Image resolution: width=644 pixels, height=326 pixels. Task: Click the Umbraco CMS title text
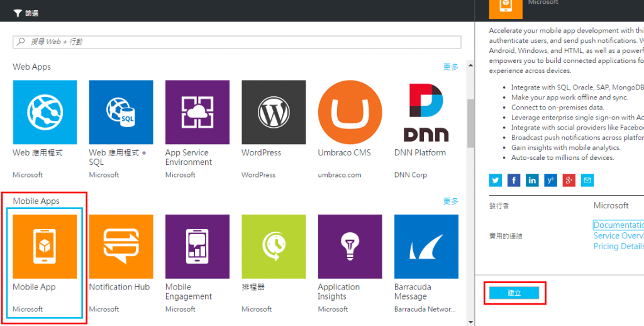pyautogui.click(x=344, y=152)
